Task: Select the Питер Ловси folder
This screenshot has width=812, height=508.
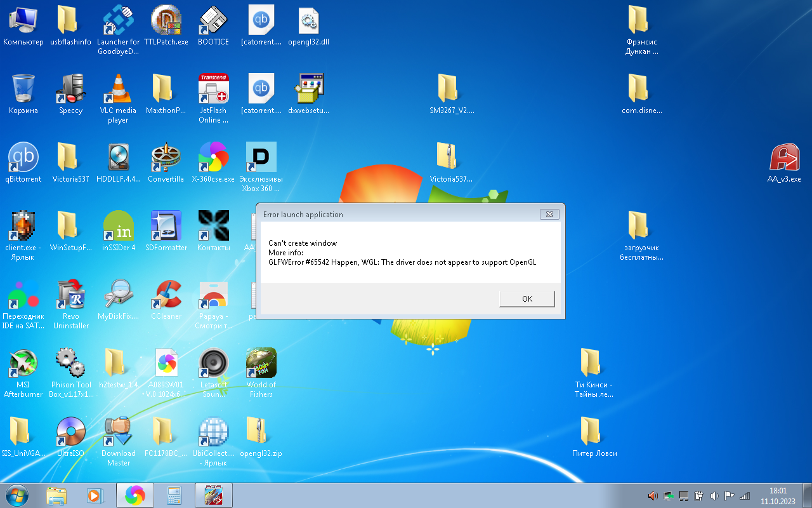Action: (594, 438)
